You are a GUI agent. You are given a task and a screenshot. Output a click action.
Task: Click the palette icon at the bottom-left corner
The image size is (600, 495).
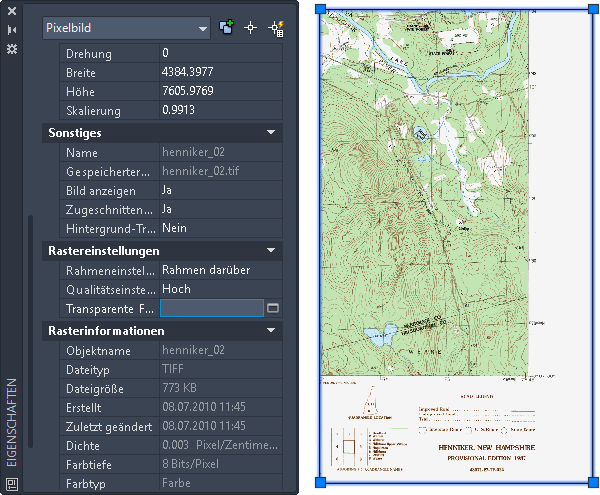12,484
